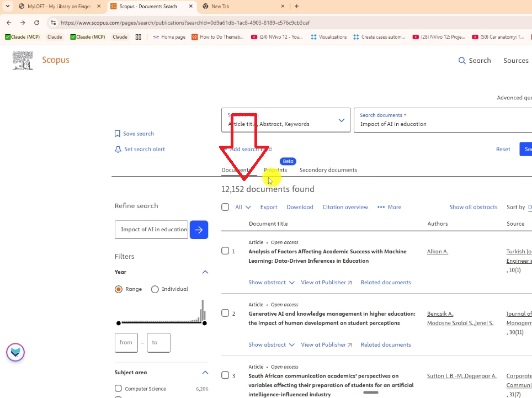Open site information icon in address bar
The height and width of the screenshot is (398, 532).
53,23
